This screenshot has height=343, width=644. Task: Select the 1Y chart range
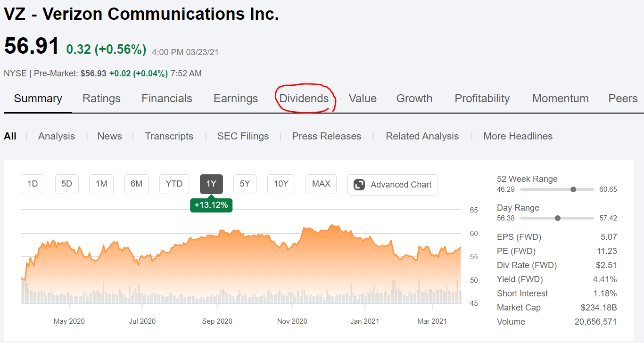[x=211, y=184]
